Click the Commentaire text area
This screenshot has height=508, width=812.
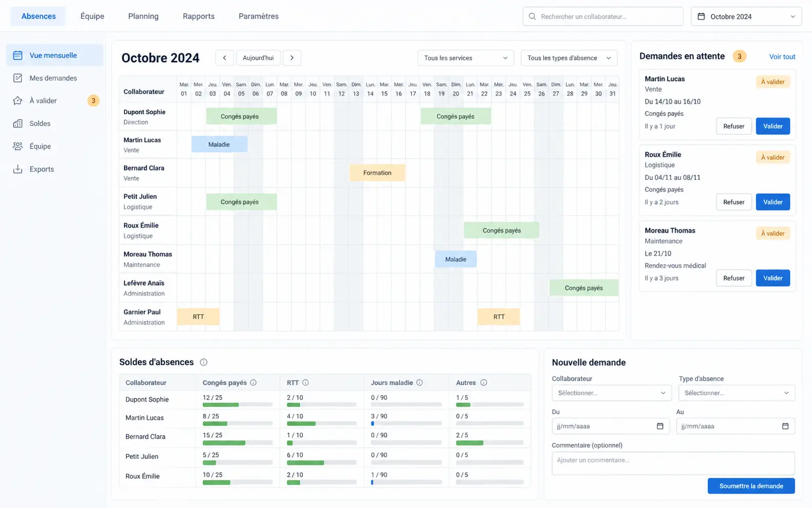(673, 463)
